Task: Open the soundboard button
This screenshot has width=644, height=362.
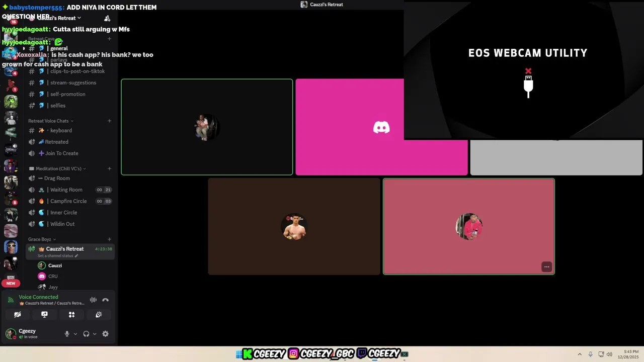Action: click(99, 315)
